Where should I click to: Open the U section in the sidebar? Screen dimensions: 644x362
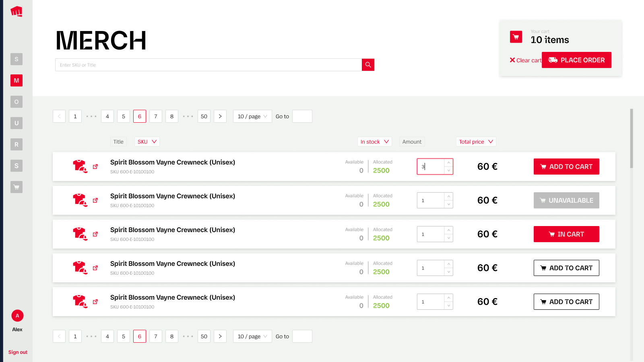tap(17, 123)
